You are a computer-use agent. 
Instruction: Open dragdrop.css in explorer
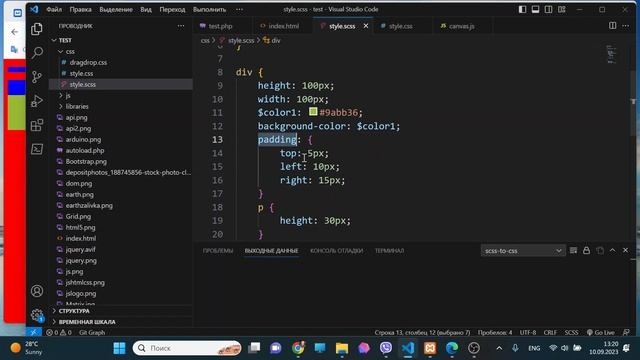pyautogui.click(x=88, y=62)
